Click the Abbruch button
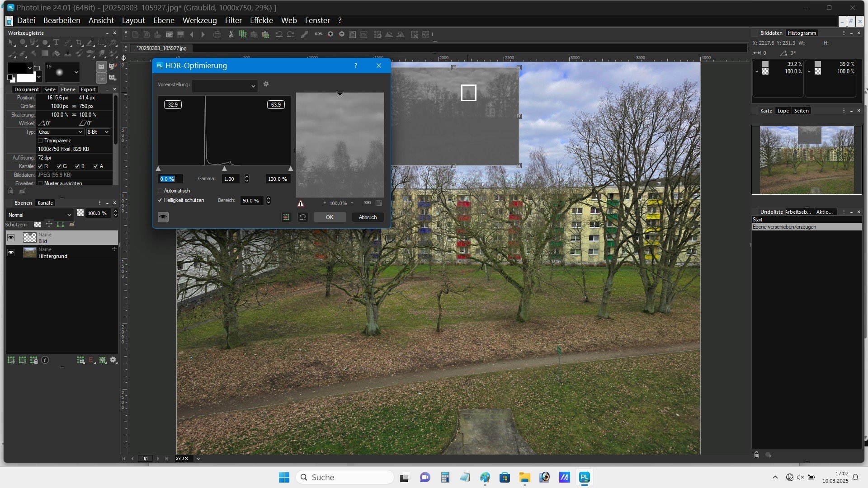 point(368,217)
